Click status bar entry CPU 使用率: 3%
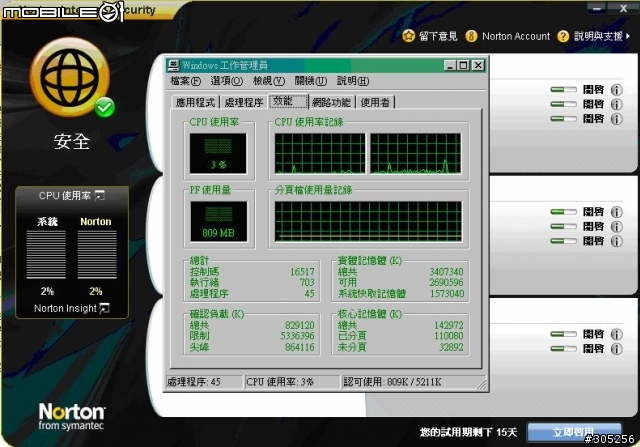Image resolution: width=640 pixels, height=447 pixels. tap(292, 382)
